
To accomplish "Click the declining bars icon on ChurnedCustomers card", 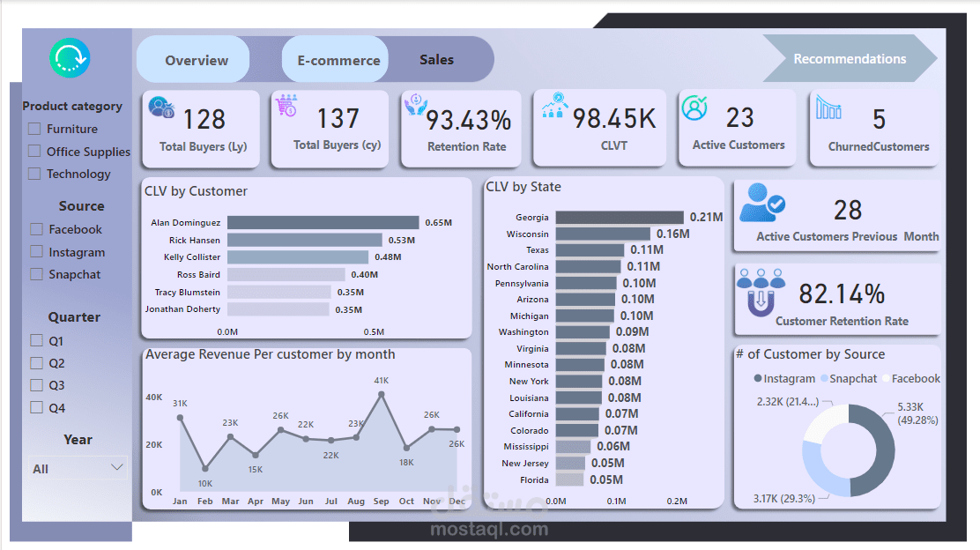I will point(829,107).
